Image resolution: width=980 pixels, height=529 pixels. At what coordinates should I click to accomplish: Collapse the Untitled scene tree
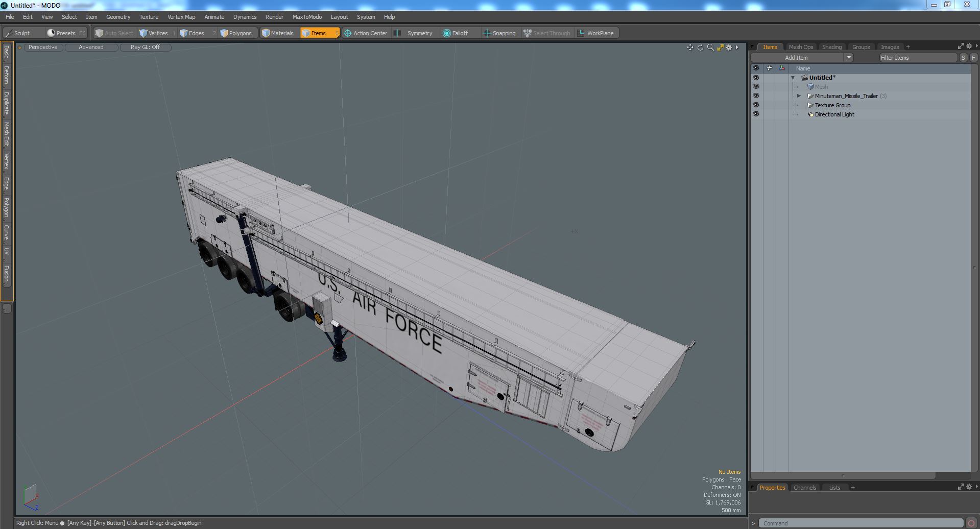click(793, 78)
